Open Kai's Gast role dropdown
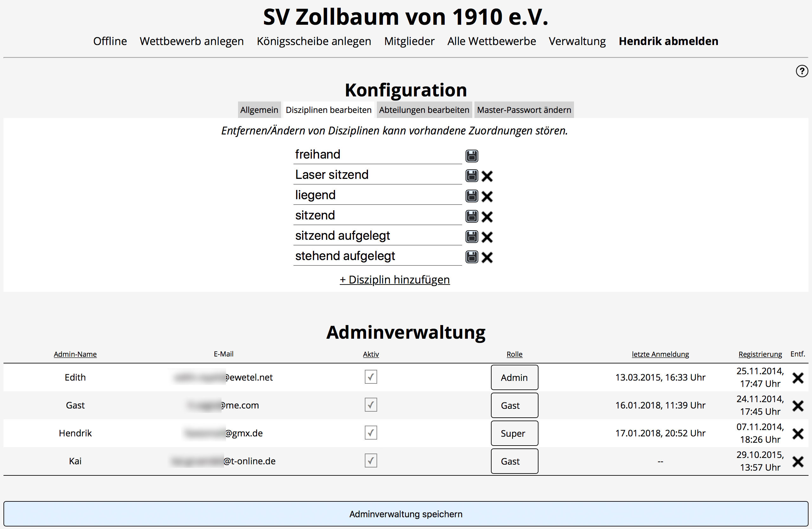This screenshot has width=812, height=529. click(x=514, y=461)
